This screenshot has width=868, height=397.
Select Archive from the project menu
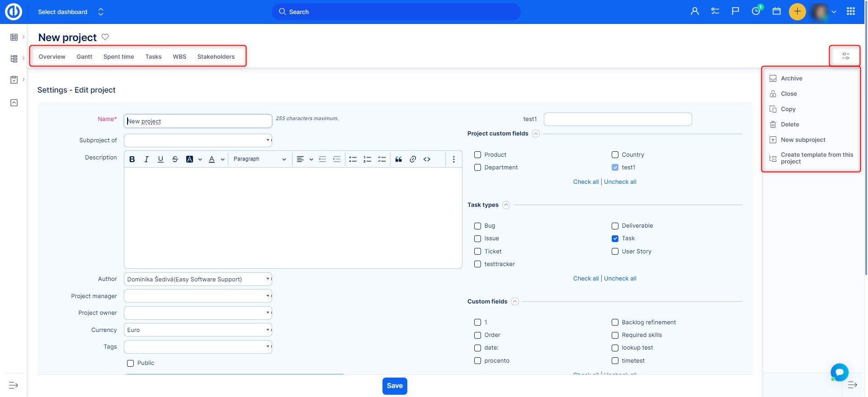791,78
